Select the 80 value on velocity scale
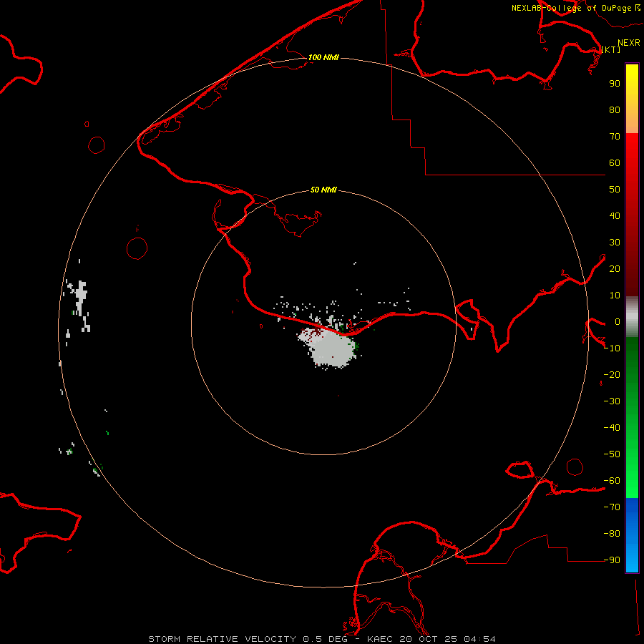644x644 pixels. (x=615, y=109)
